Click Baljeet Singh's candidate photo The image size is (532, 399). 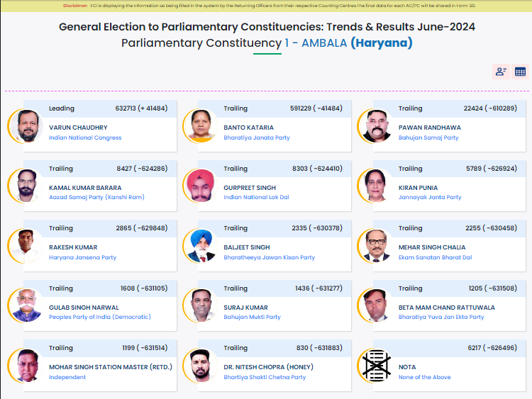201,245
